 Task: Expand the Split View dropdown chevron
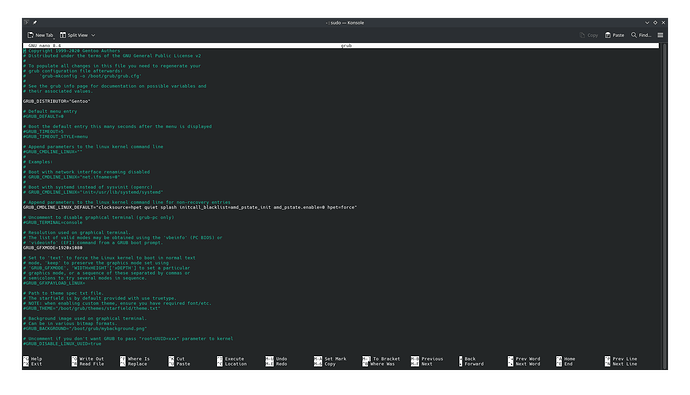coord(93,35)
